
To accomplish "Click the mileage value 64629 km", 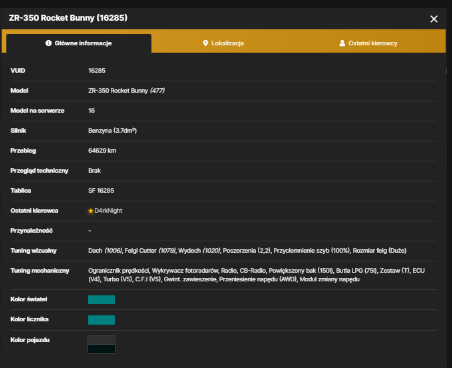I will (x=102, y=151).
